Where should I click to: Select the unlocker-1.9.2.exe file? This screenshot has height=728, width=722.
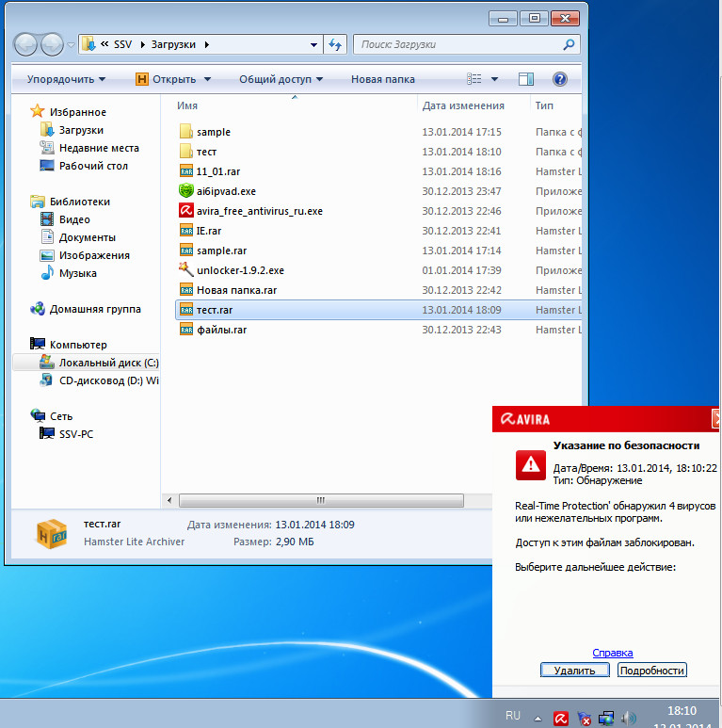pyautogui.click(x=239, y=270)
